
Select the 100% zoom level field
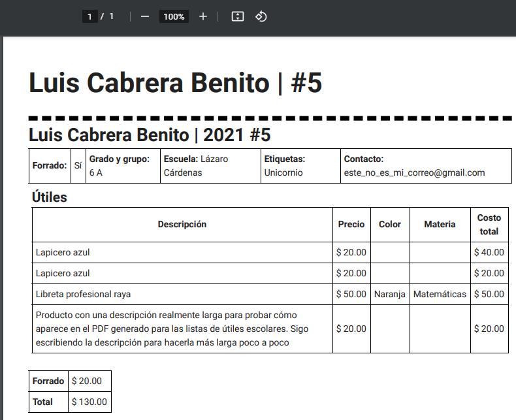(x=174, y=16)
